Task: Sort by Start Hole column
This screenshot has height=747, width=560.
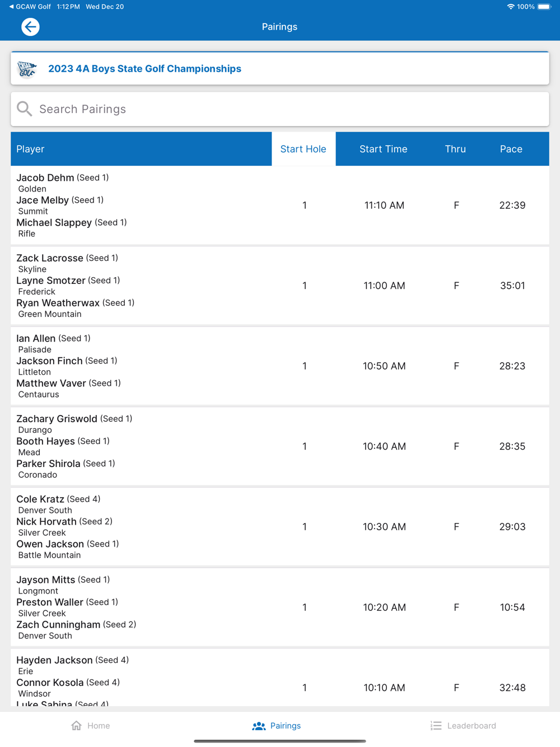Action: click(304, 149)
